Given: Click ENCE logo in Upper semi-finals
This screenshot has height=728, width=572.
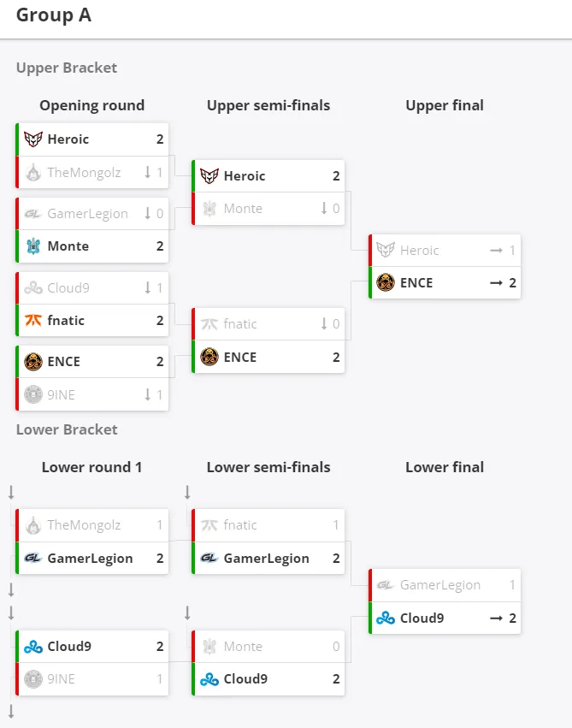Looking at the screenshot, I should point(209,357).
